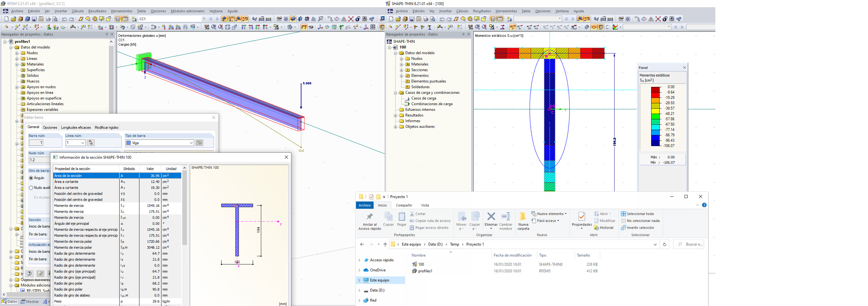The width and height of the screenshot is (868, 306).
Task: Create a new document in SHAPE-THIN toolbar
Action: tap(391, 19)
